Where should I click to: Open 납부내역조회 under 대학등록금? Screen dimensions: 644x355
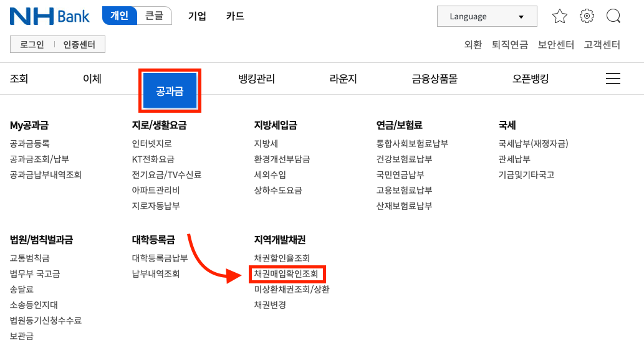click(x=156, y=274)
